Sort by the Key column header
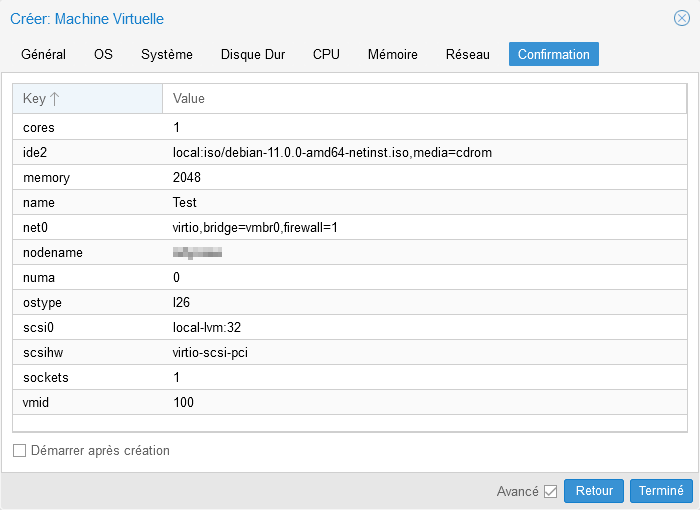This screenshot has height=510, width=700. [x=87, y=99]
